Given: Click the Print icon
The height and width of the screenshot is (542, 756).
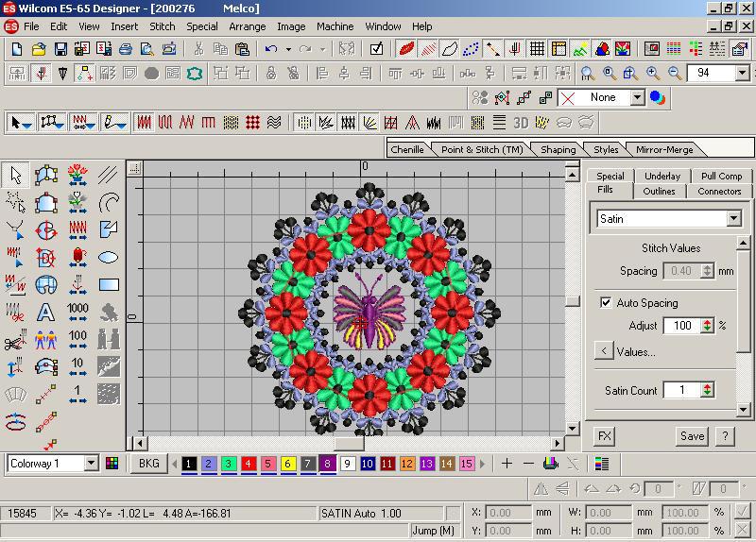Looking at the screenshot, I should coord(126,49).
